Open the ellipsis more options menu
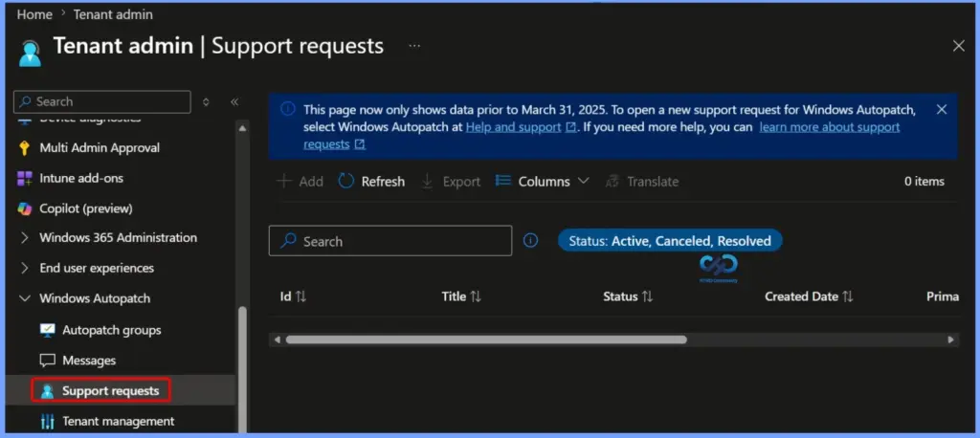980x438 pixels. pos(414,46)
